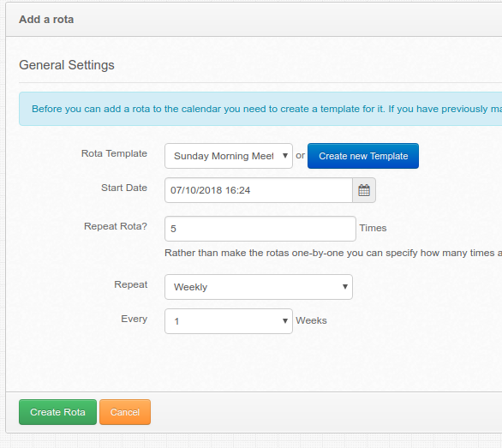
Task: Click the Rota Template field label
Action: 114,153
